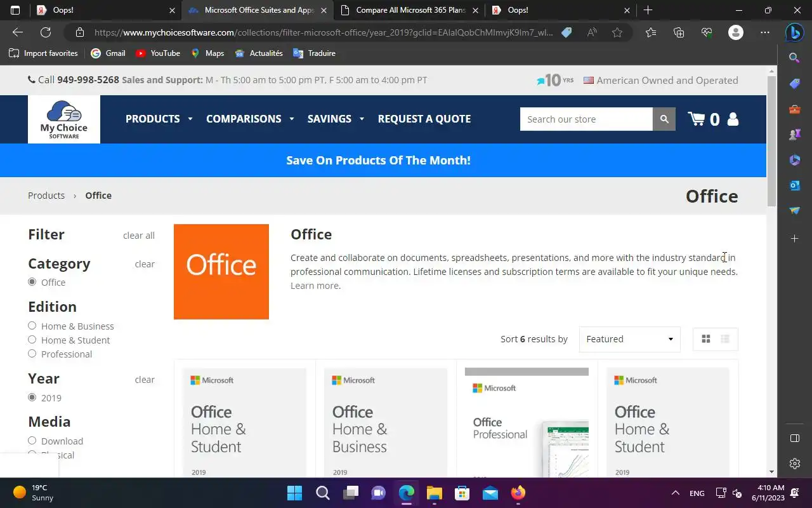812x508 pixels.
Task: Select the Professional edition filter
Action: [x=32, y=354]
